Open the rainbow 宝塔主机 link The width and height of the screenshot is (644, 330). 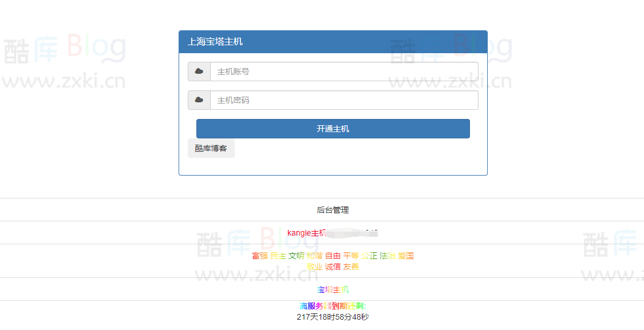(333, 289)
